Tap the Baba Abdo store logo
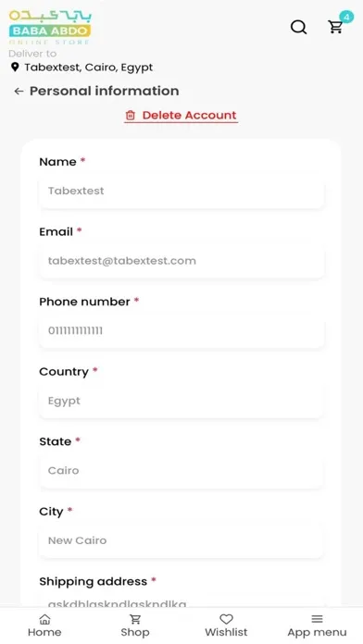Viewport: 363px width, 644px height. point(50,27)
